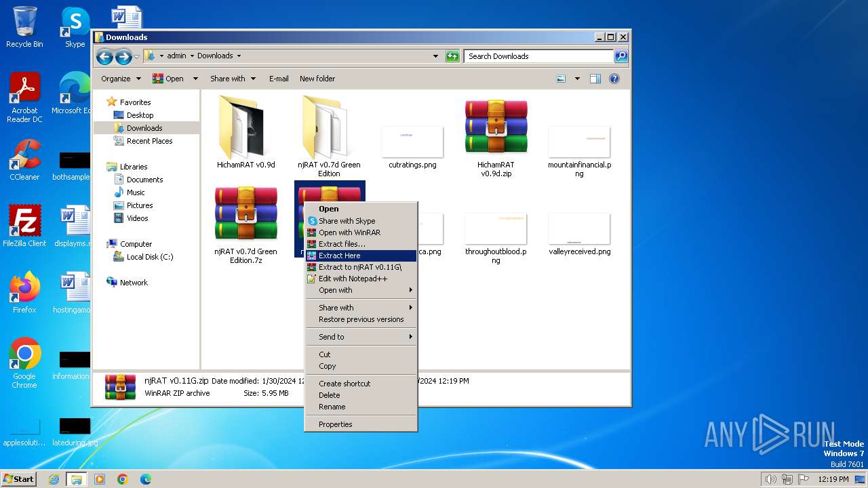Image resolution: width=868 pixels, height=488 pixels.
Task: Choose Extract files... option
Action: tap(361, 244)
